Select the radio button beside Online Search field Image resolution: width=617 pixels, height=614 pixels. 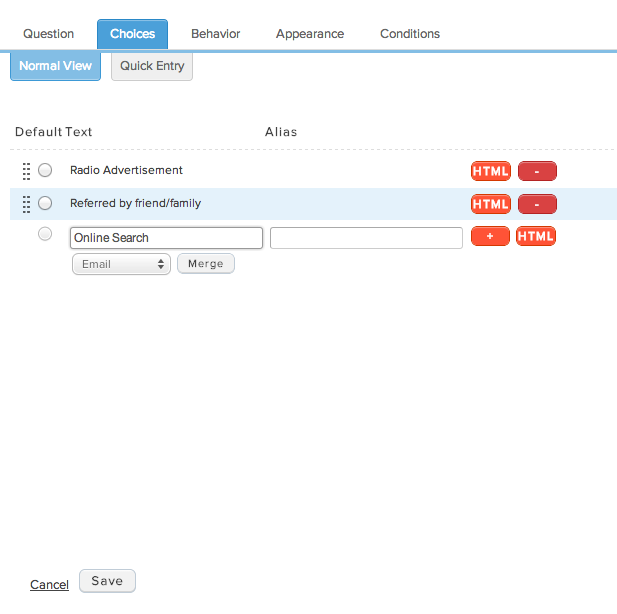pyautogui.click(x=45, y=234)
